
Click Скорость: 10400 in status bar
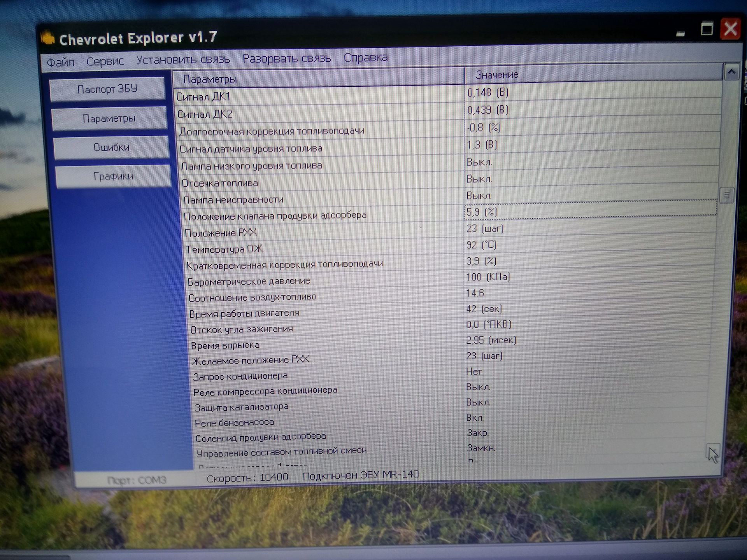247,478
